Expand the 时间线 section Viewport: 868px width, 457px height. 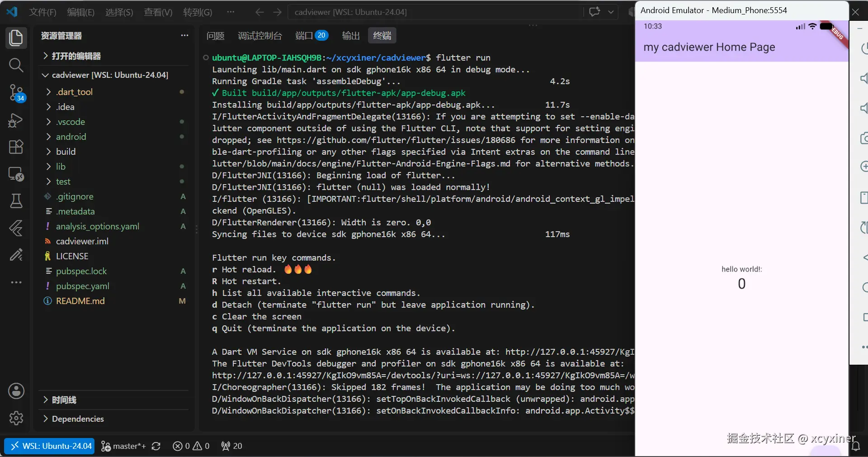click(x=114, y=400)
